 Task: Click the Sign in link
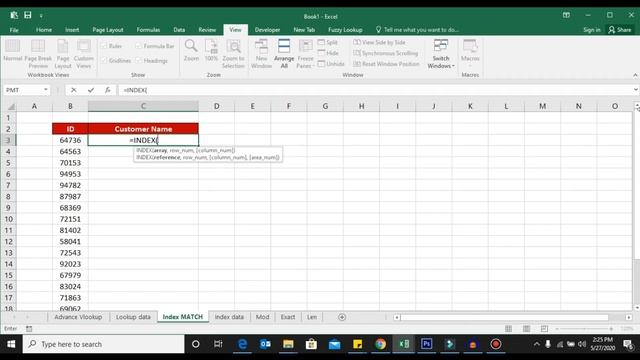pyautogui.click(x=591, y=30)
